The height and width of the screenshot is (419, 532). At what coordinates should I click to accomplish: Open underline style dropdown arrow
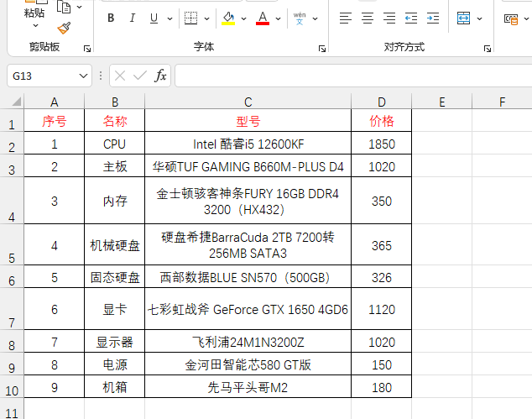point(170,18)
